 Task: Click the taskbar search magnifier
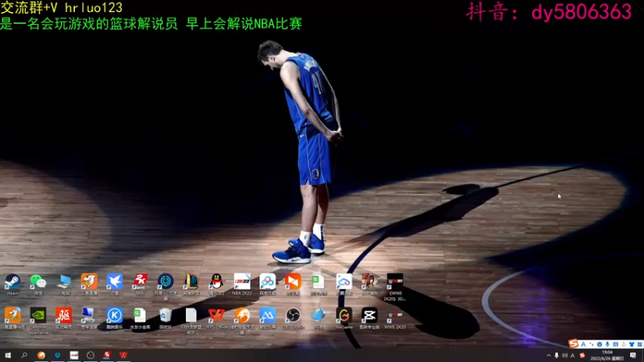click(24, 355)
